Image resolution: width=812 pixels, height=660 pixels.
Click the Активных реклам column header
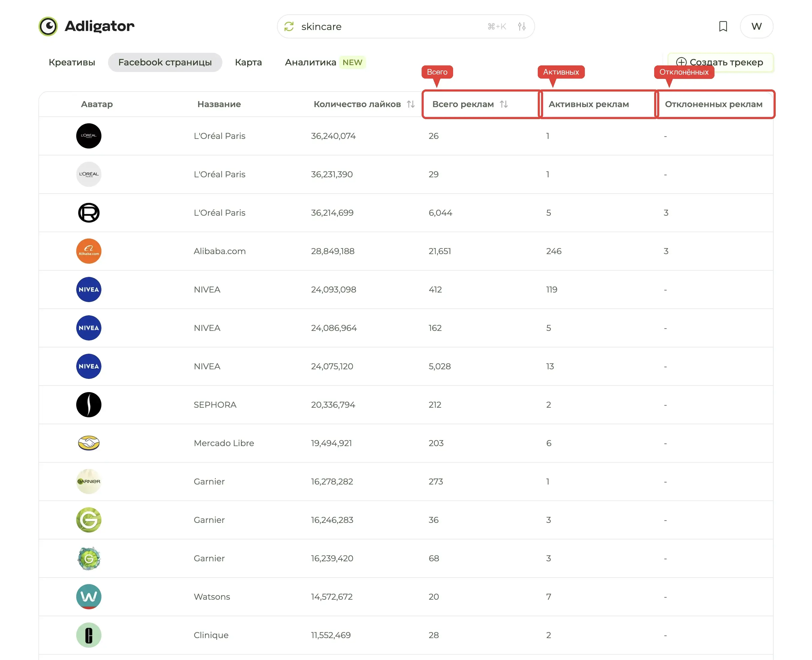(589, 104)
